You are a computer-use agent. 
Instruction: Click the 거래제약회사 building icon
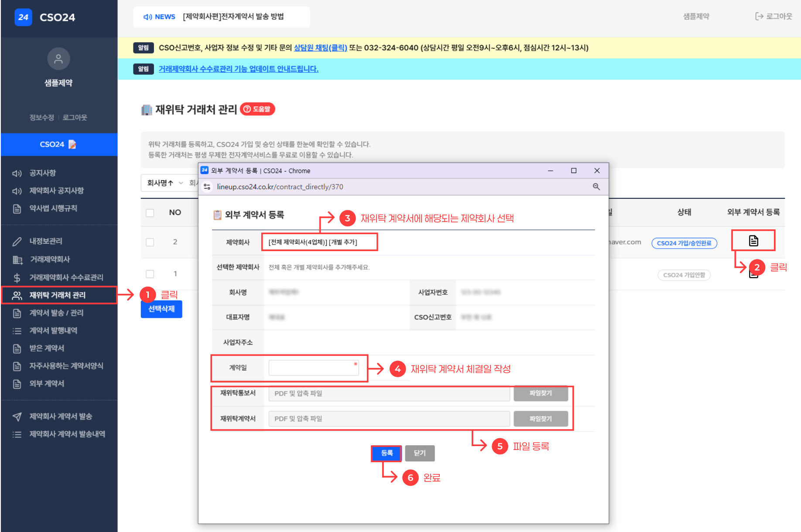(17, 260)
